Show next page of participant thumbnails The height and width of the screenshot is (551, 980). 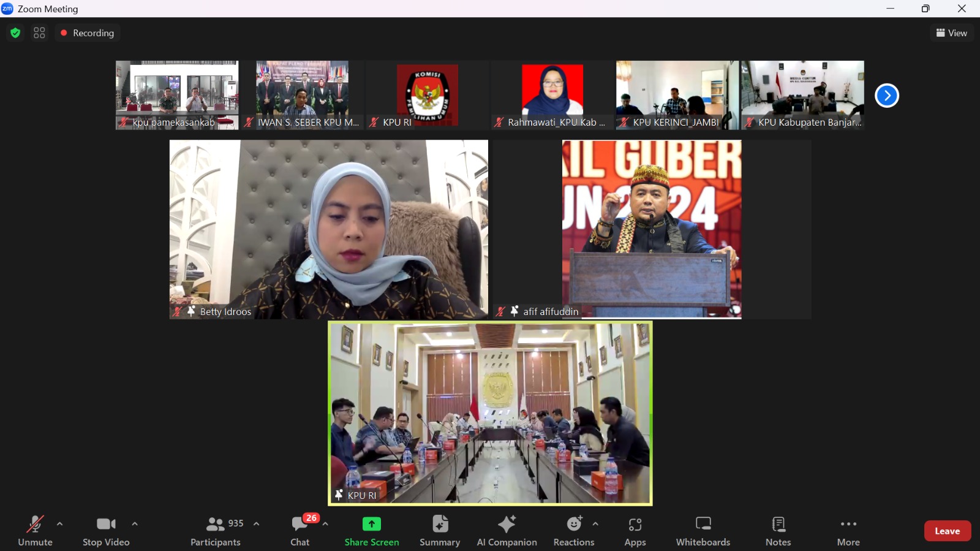pyautogui.click(x=886, y=96)
